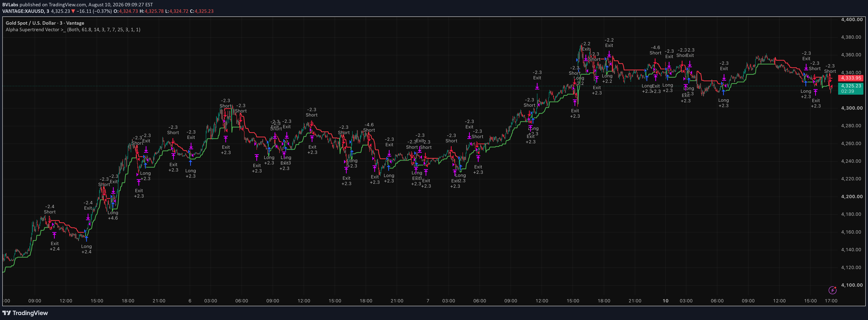This screenshot has height=320, width=868.
Task: Click the 4,120.00 price axis label
Action: click(x=851, y=267)
